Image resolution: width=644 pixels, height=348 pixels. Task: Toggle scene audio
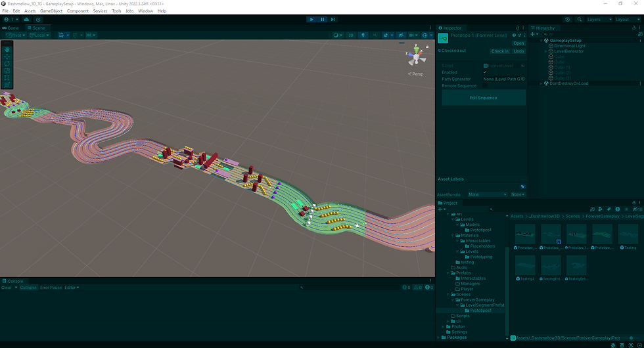pos(375,35)
